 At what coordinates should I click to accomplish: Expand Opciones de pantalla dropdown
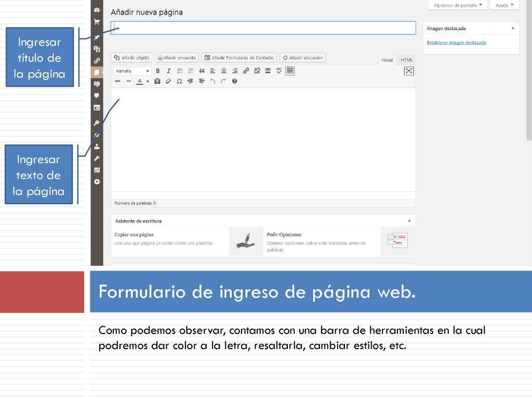point(458,5)
